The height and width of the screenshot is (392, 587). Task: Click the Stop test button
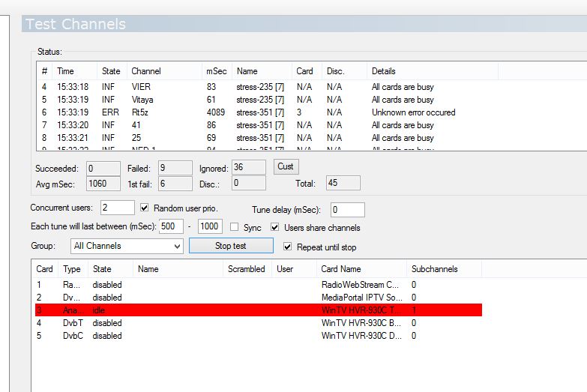[231, 246]
